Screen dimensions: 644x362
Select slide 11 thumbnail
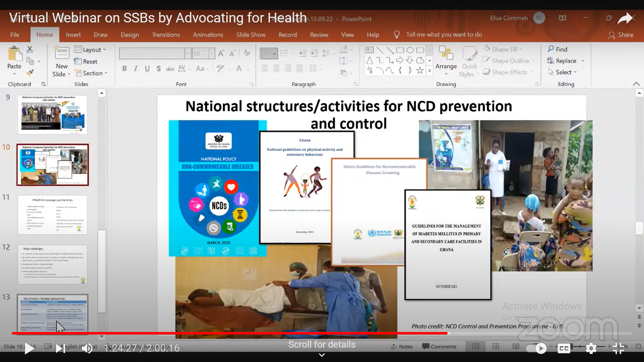(53, 215)
